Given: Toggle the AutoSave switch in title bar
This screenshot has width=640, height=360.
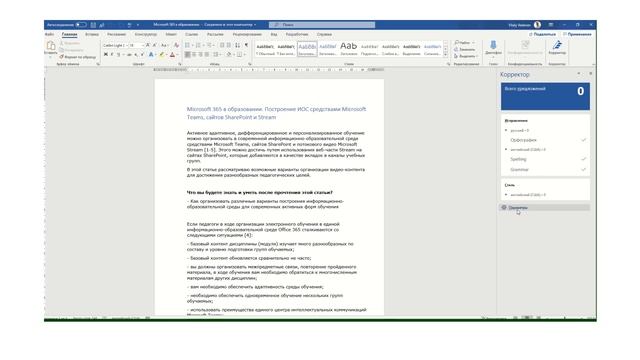Looking at the screenshot, I should pyautogui.click(x=80, y=25).
